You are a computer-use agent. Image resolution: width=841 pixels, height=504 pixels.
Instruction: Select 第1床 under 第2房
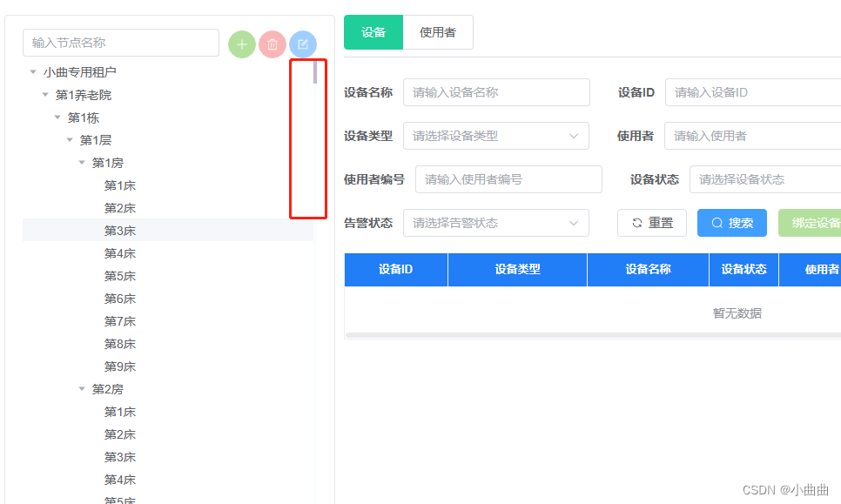tap(120, 412)
